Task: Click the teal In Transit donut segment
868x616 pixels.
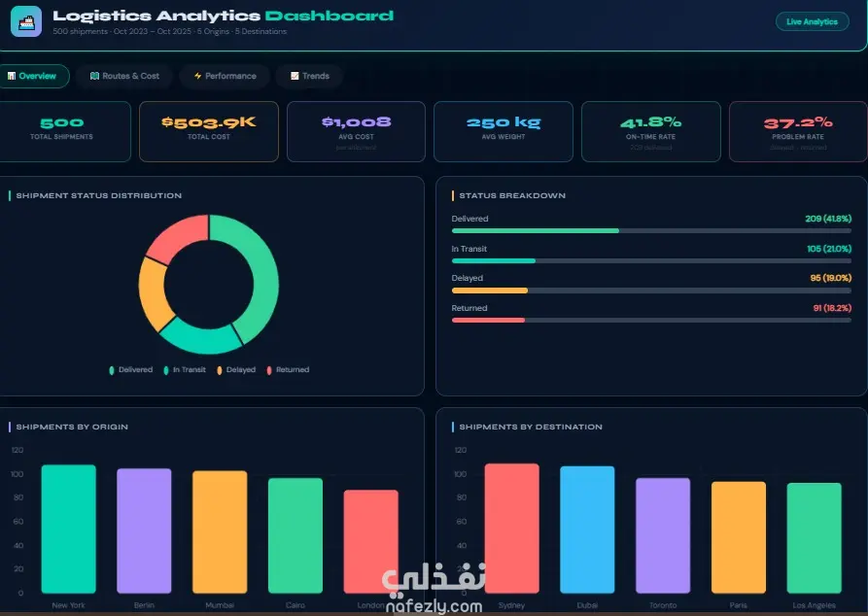Action: (202, 339)
